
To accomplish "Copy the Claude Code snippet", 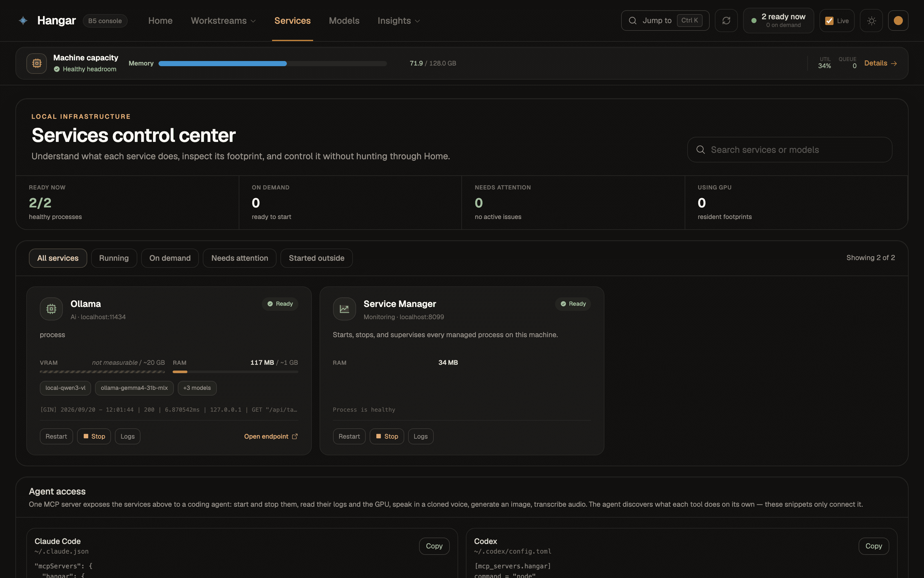I will [x=434, y=546].
